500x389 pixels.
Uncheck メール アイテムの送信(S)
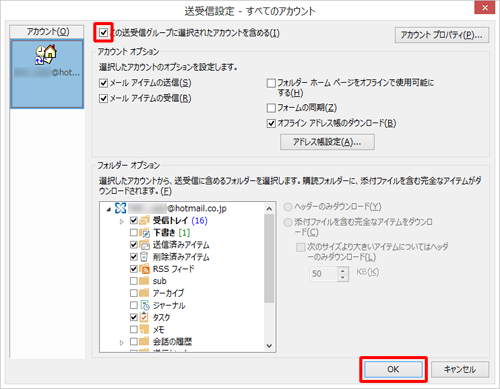pyautogui.click(x=104, y=83)
